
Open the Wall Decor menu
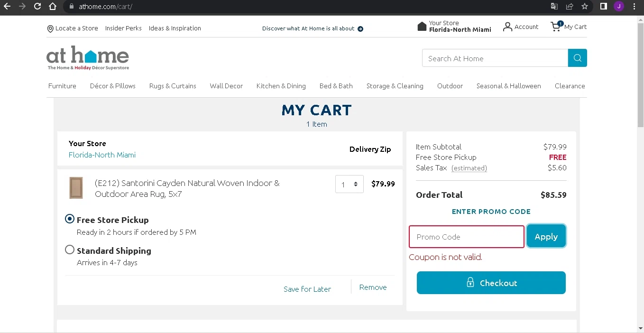pos(226,86)
